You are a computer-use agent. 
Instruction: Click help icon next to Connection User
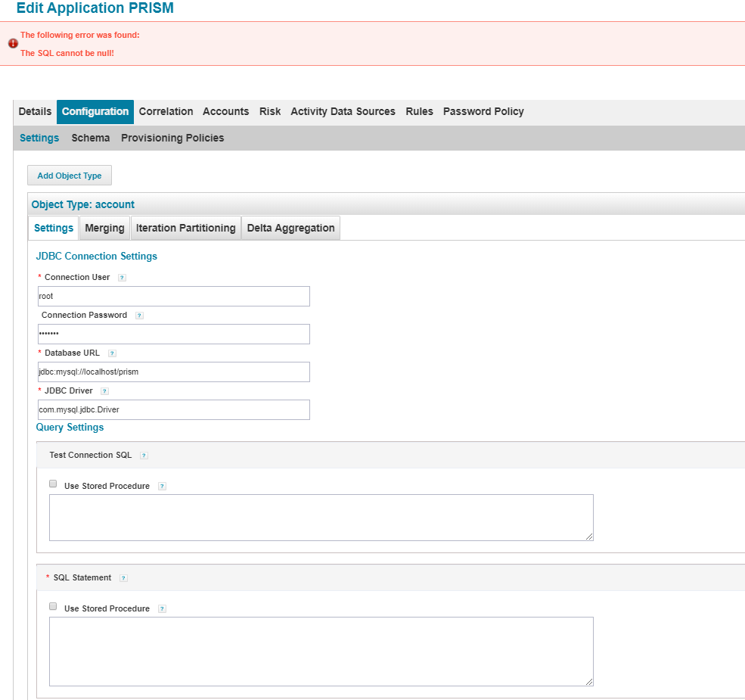(122, 278)
